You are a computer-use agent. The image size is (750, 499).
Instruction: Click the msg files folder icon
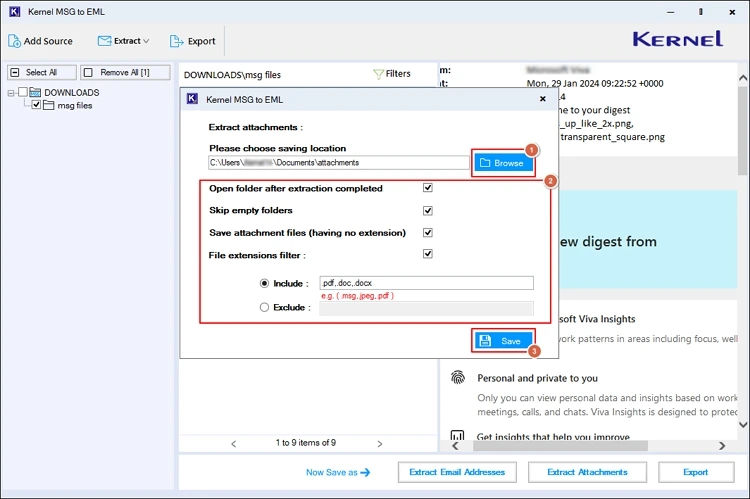pos(49,105)
